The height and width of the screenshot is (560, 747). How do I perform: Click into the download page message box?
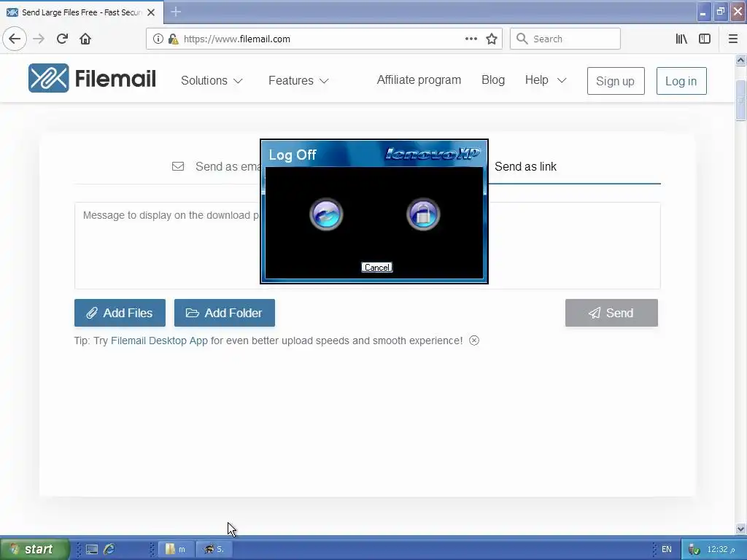pyautogui.click(x=368, y=246)
